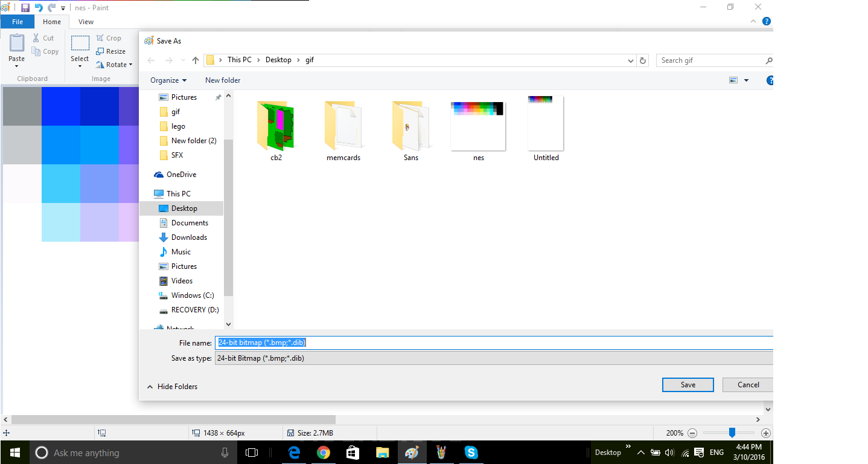868x464 pixels.
Task: Open the Save as type dropdown
Action: point(494,358)
